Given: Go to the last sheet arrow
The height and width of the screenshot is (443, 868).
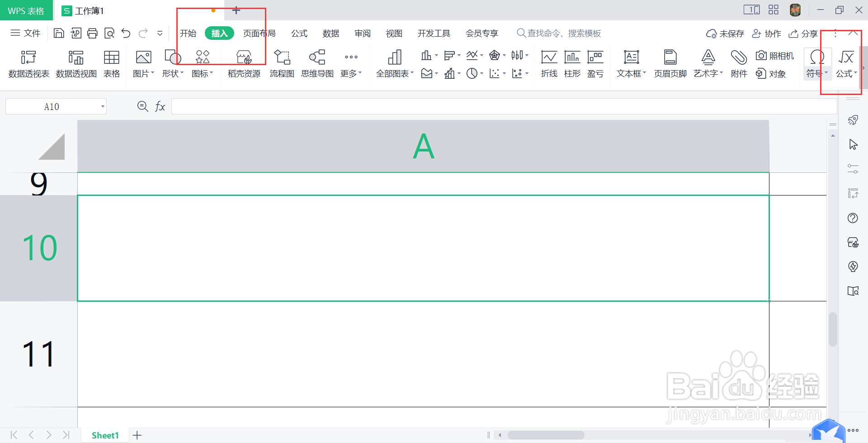Looking at the screenshot, I should coord(66,435).
